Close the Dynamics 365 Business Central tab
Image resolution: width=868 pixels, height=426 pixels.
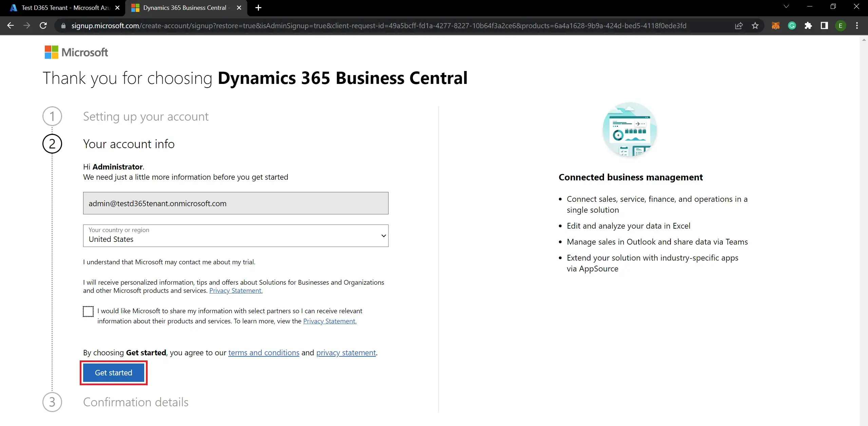tap(239, 8)
